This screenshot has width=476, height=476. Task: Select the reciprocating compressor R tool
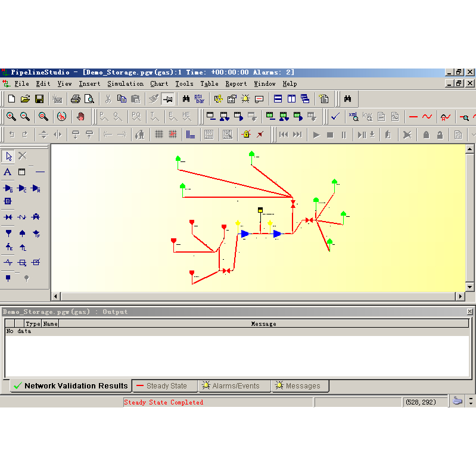coord(36,188)
